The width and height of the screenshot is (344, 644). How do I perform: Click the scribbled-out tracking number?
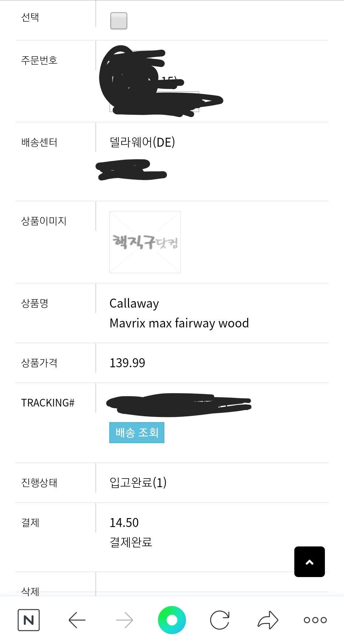pyautogui.click(x=178, y=405)
